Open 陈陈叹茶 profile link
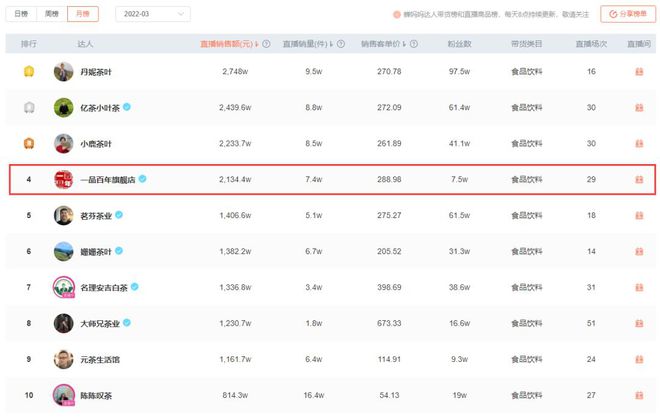The height and width of the screenshot is (417, 660). pos(96,396)
